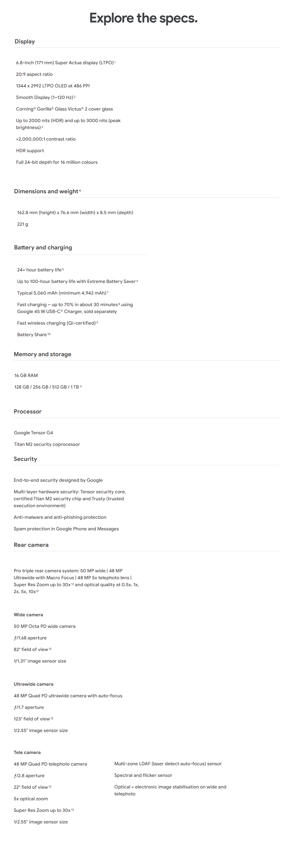289x868 pixels.
Task: Click footnote 10 next to Battery Share
Action: point(49,334)
